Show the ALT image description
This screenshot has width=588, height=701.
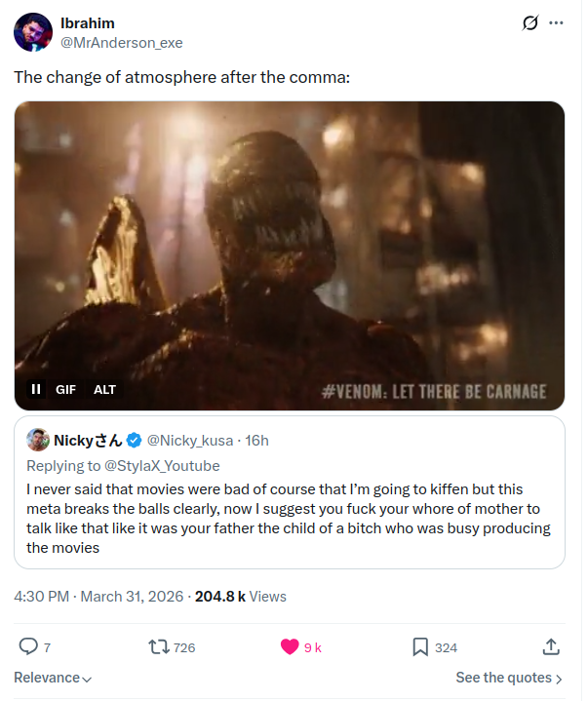point(104,389)
